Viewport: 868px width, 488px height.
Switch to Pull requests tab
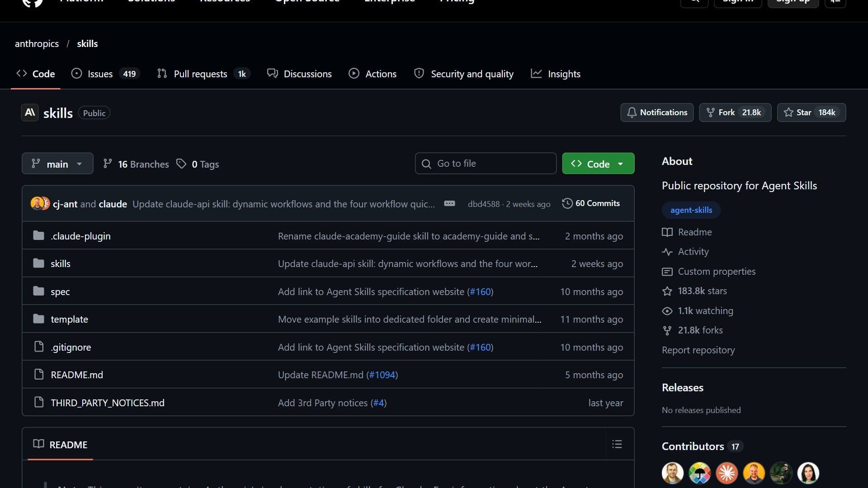203,74
